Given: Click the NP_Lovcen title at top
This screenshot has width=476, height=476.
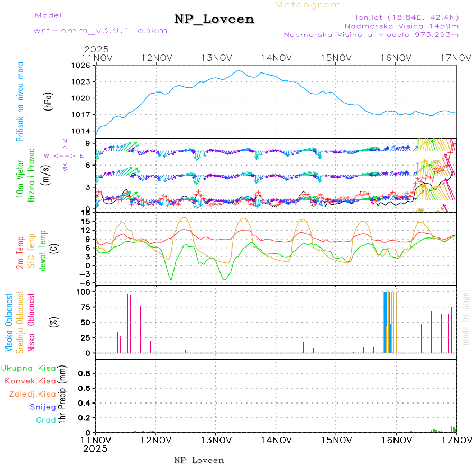Looking at the screenshot, I should click(214, 20).
